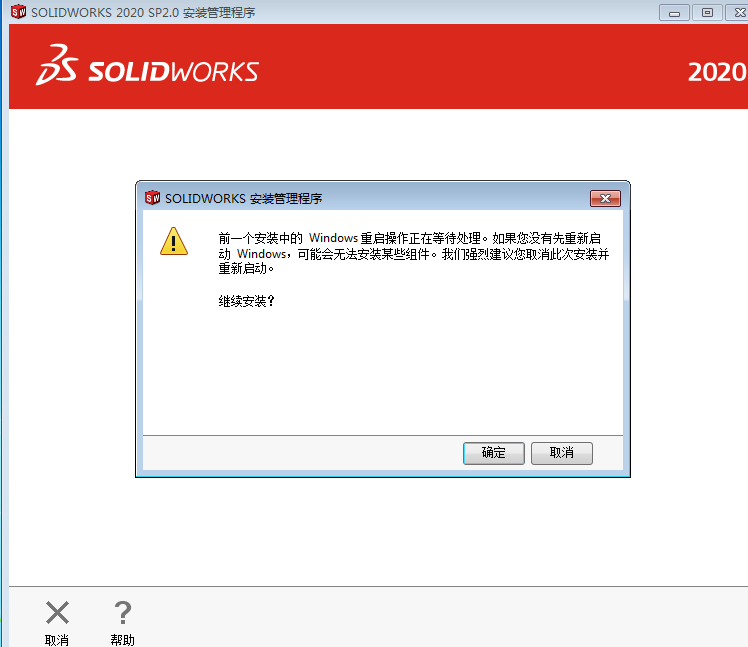Viewport: 748px width, 647px height.
Task: Click the 取消 label under the bottom X icon
Action: pyautogui.click(x=57, y=640)
